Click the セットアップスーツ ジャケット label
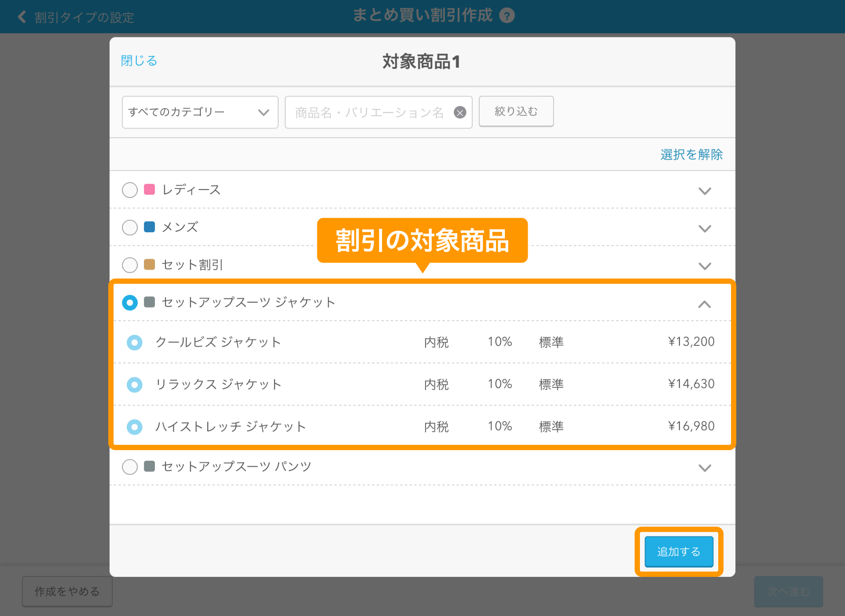Image resolution: width=845 pixels, height=616 pixels. pyautogui.click(x=249, y=302)
